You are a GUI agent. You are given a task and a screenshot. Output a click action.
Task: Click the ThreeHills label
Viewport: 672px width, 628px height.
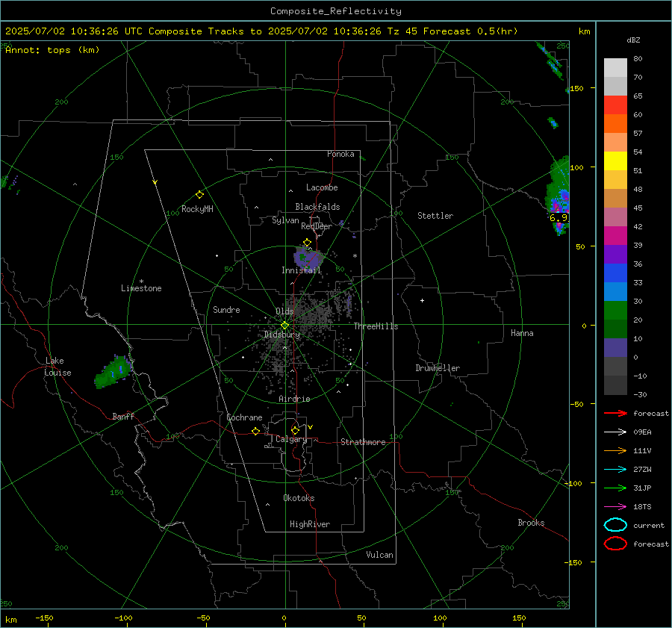point(376,326)
